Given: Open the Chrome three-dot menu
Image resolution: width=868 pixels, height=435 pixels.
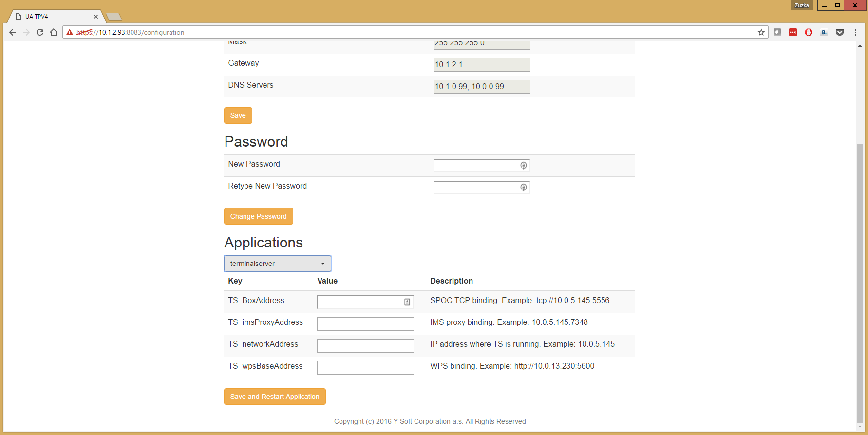Looking at the screenshot, I should pyautogui.click(x=855, y=32).
